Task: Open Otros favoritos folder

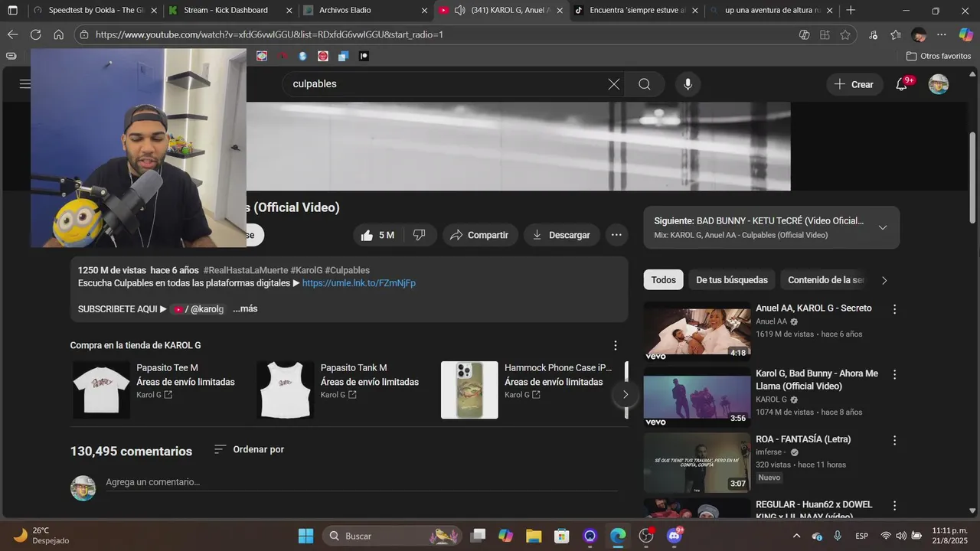Action: (939, 56)
